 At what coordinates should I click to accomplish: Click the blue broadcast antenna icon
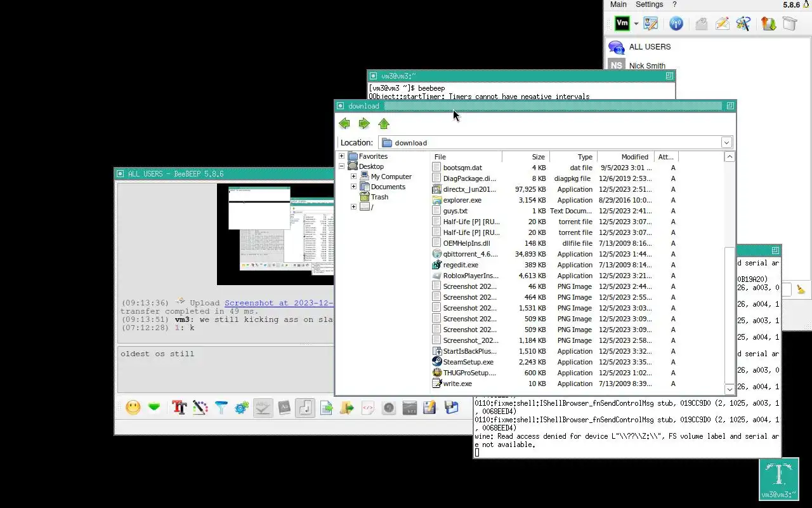(676, 23)
